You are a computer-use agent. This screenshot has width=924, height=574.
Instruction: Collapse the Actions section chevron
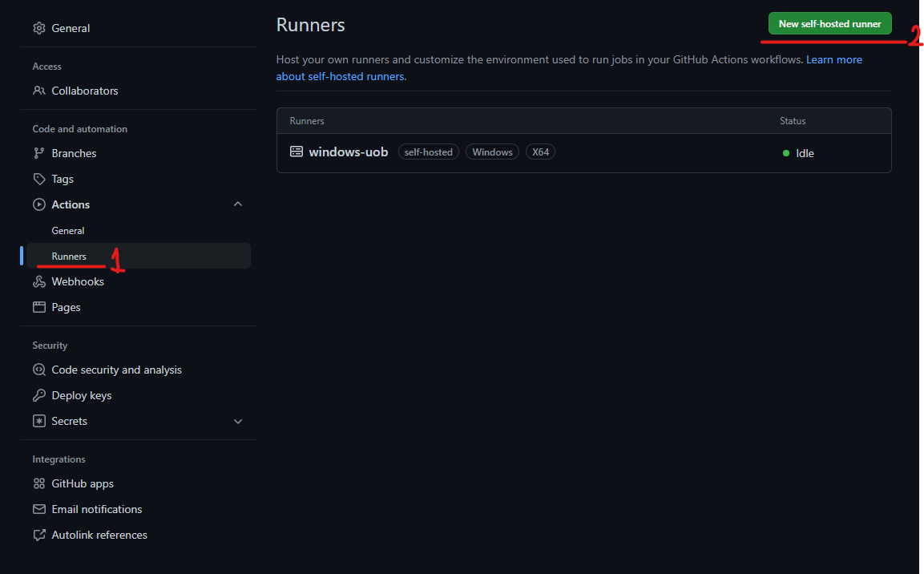(x=237, y=204)
